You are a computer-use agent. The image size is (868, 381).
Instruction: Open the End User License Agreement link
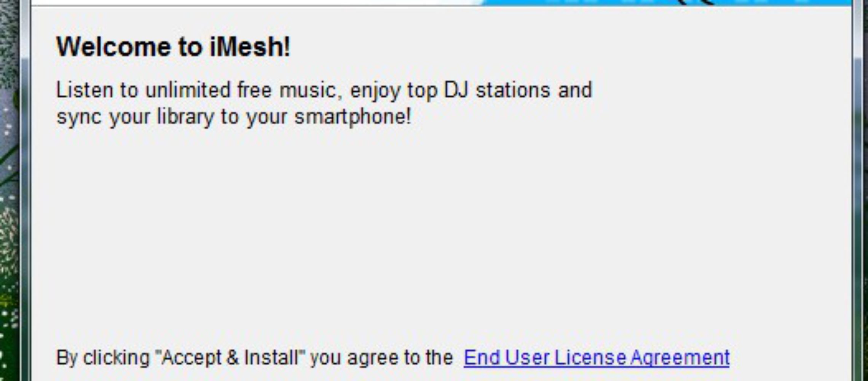(x=596, y=358)
